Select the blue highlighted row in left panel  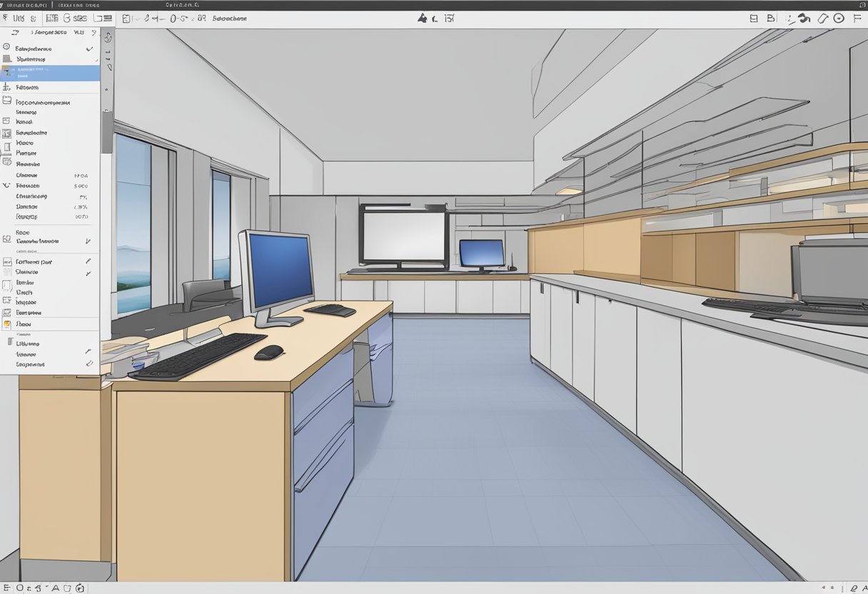click(50, 73)
